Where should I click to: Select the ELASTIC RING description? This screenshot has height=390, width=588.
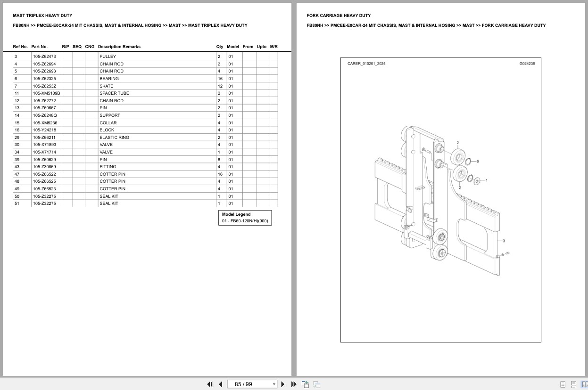[x=114, y=138]
